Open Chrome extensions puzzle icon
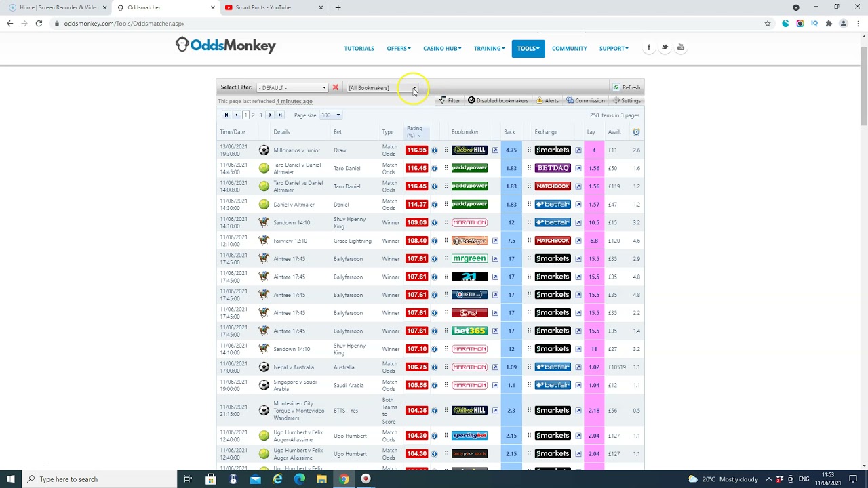This screenshot has width=868, height=488. pyautogui.click(x=829, y=24)
